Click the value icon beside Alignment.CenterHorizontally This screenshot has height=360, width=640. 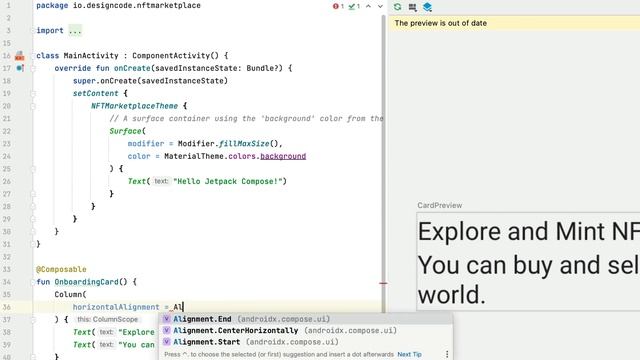coord(167,330)
